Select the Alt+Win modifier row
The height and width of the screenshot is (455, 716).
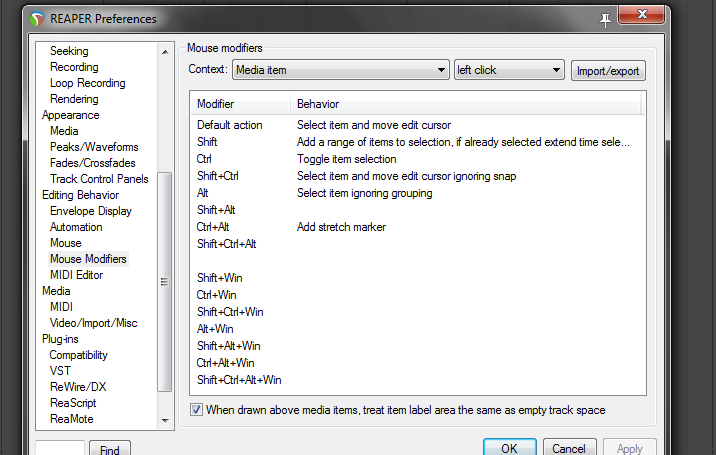(418, 328)
